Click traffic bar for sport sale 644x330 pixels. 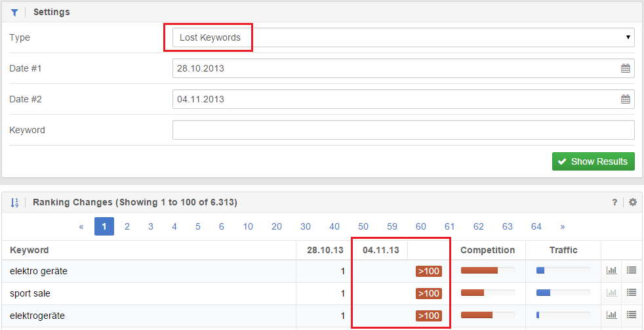(x=563, y=293)
